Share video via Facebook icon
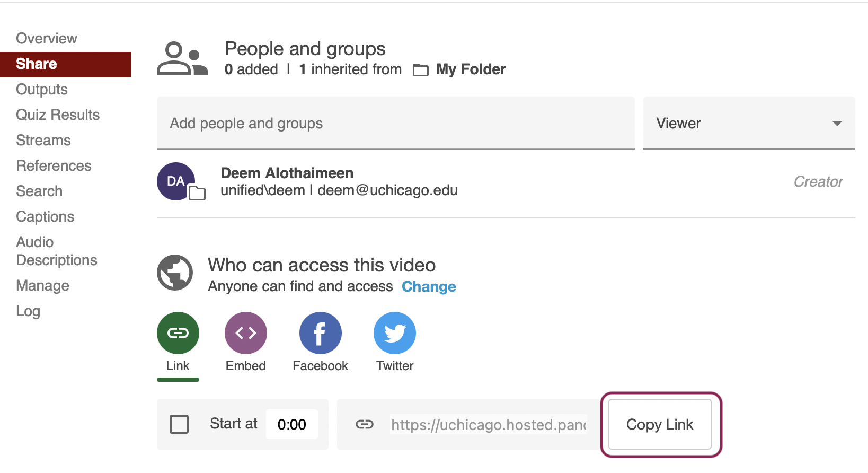The image size is (868, 473). coord(320,333)
